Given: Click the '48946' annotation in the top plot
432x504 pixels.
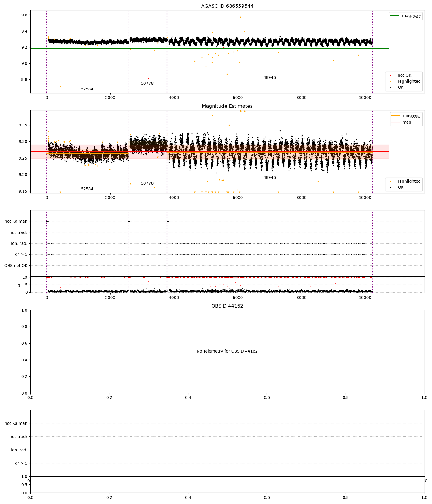Looking at the screenshot, I should pyautogui.click(x=270, y=78).
